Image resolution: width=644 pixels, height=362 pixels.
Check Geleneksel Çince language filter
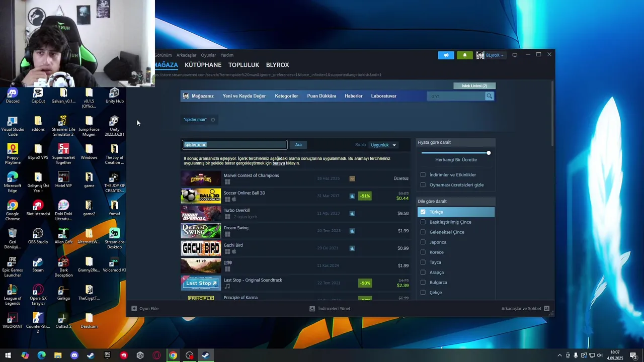(423, 232)
